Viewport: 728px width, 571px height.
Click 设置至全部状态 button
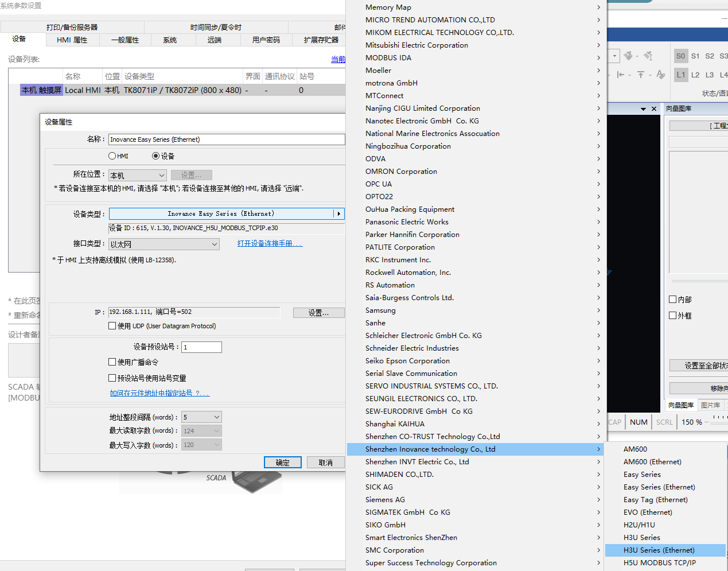coord(699,366)
